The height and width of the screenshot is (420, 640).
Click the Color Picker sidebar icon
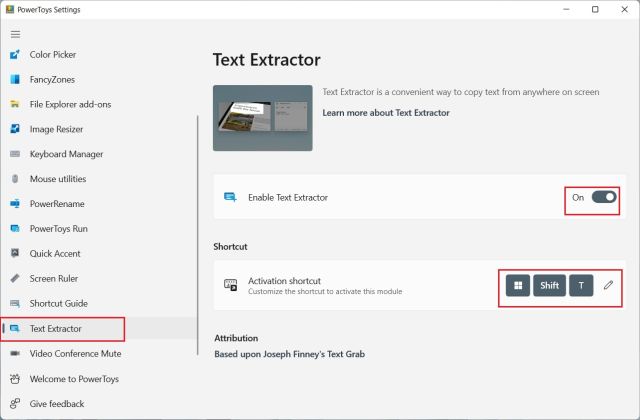15,54
